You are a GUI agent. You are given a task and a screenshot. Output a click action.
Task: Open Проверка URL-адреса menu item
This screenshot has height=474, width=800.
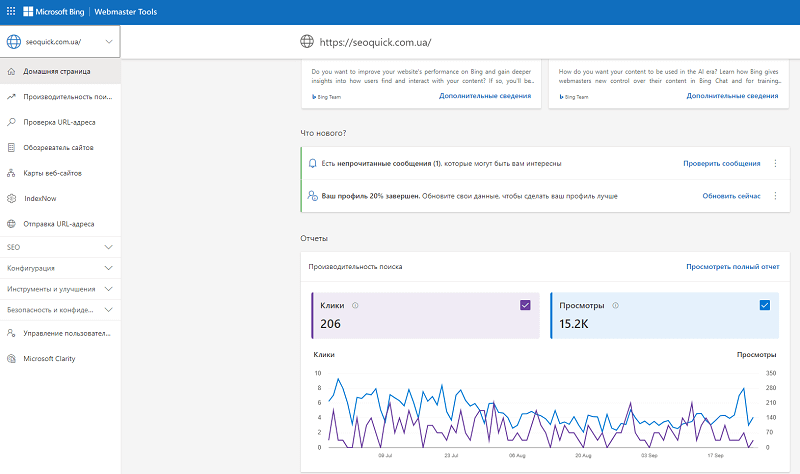click(60, 122)
